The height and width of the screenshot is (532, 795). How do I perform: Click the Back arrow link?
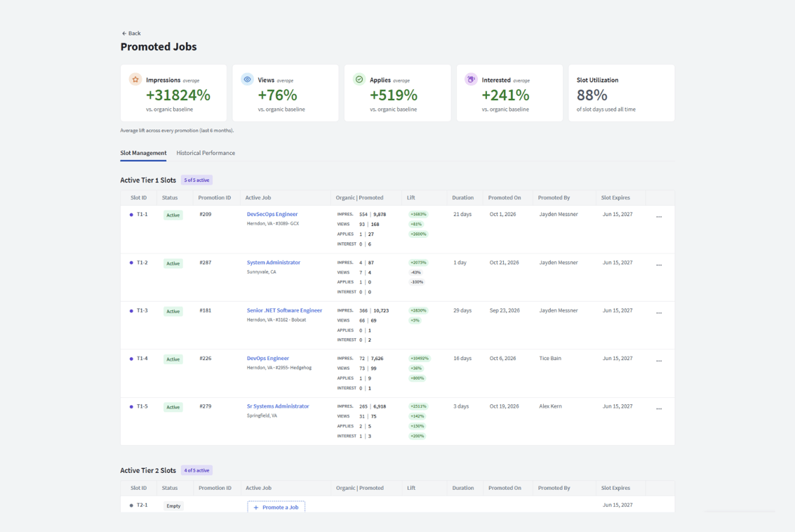[x=131, y=34]
